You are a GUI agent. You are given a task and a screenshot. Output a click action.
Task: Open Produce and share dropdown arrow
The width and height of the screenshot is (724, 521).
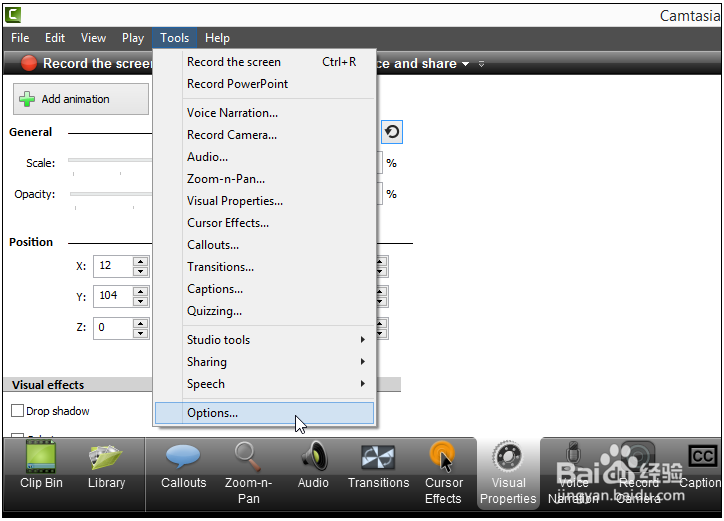[465, 64]
